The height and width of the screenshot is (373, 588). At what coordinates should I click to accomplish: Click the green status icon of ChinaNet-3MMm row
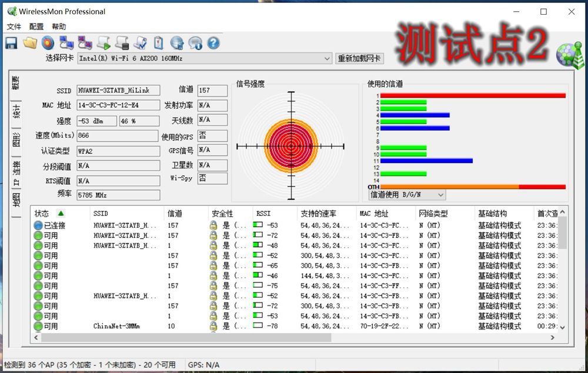pos(38,326)
